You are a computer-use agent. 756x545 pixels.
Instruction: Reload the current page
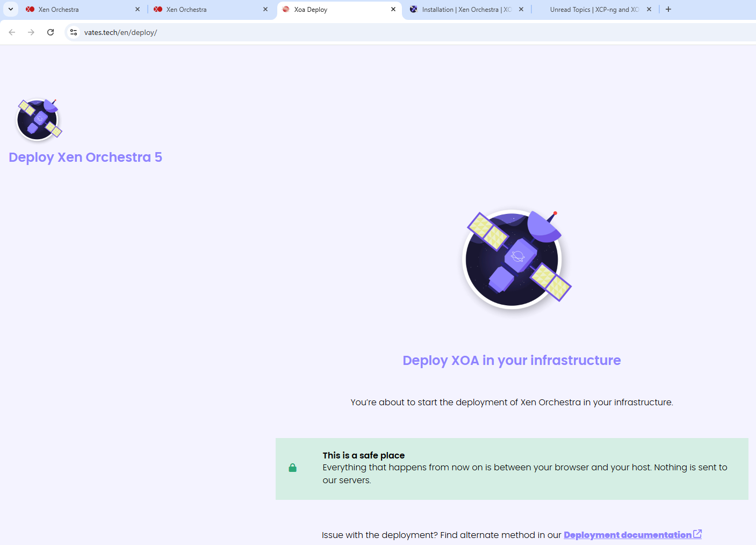(x=51, y=32)
